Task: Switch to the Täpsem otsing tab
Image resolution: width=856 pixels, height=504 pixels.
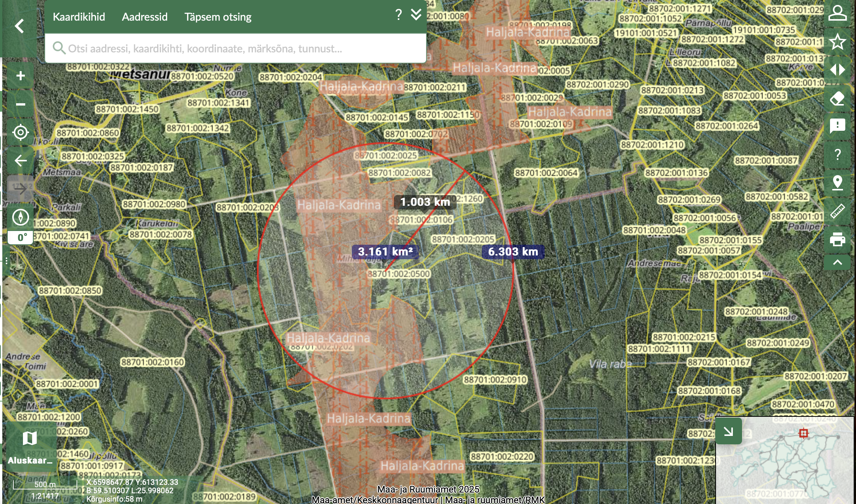Action: click(x=218, y=17)
